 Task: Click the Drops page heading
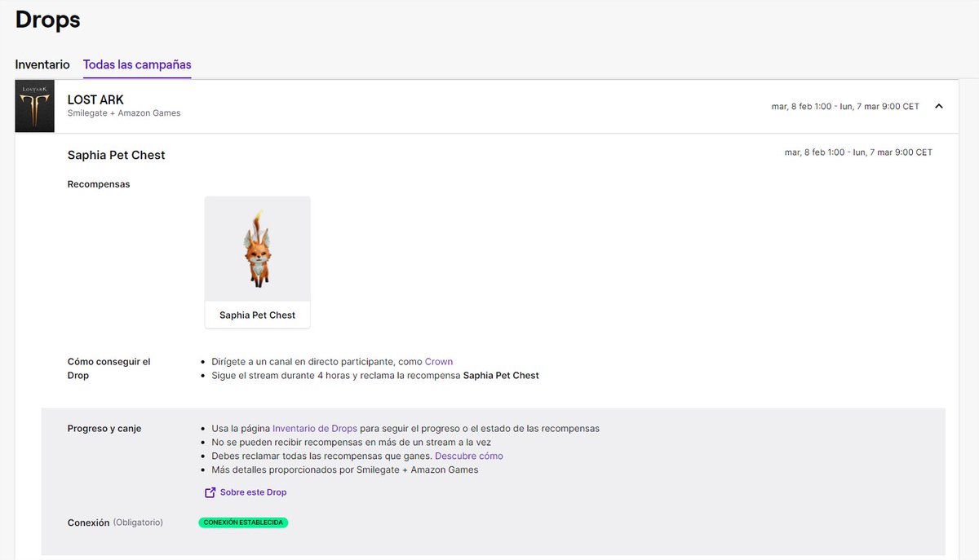click(48, 19)
